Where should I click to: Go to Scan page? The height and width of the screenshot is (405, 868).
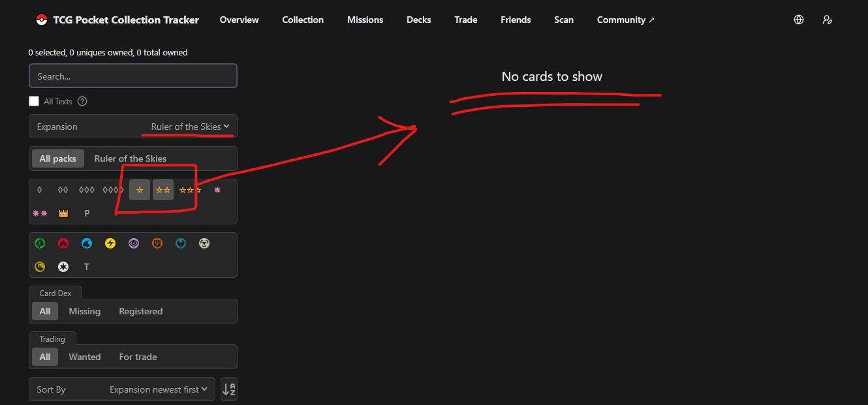click(564, 20)
